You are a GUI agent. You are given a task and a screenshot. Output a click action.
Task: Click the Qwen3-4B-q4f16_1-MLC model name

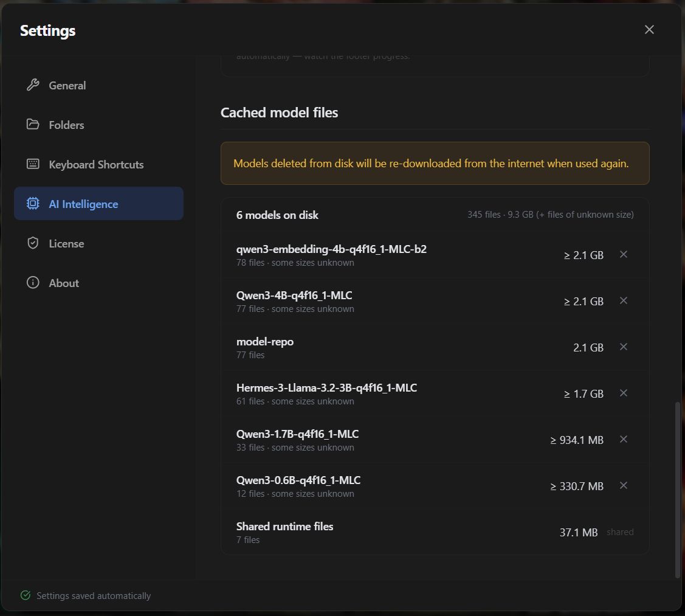click(x=294, y=296)
